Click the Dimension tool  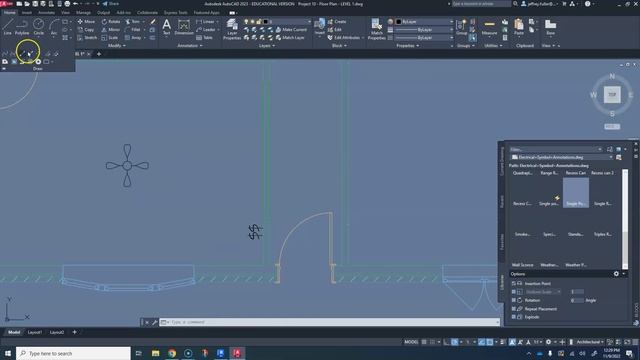pos(184,28)
